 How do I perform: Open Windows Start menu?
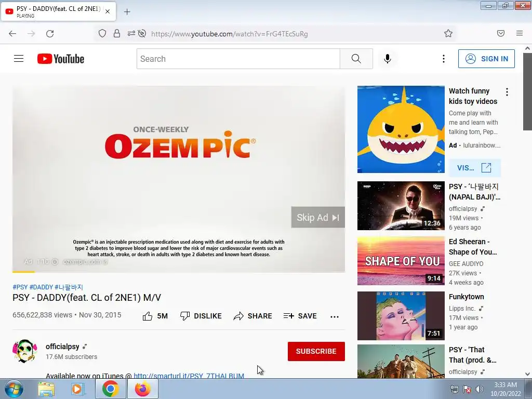tap(14, 389)
